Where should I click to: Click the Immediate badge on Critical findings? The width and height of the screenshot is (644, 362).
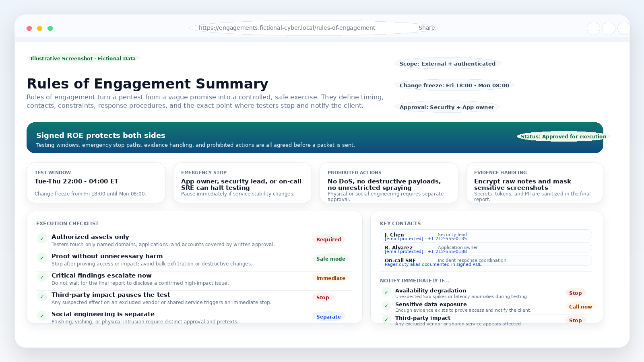330,278
